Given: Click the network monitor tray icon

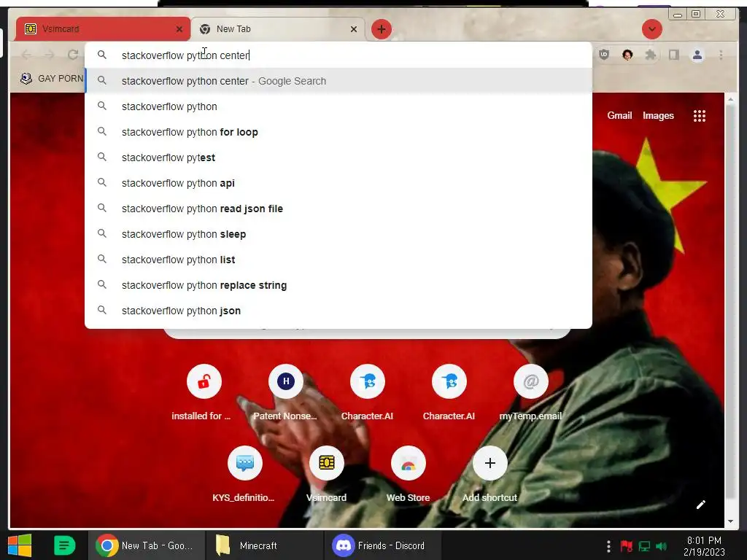Looking at the screenshot, I should 644,546.
